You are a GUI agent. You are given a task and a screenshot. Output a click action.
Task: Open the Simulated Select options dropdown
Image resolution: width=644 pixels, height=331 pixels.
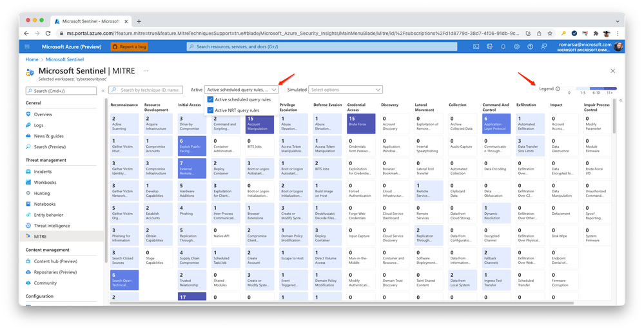[x=346, y=90]
